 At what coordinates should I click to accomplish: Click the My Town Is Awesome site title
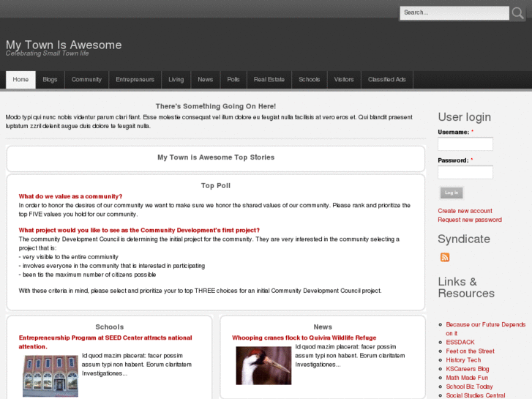tap(64, 45)
